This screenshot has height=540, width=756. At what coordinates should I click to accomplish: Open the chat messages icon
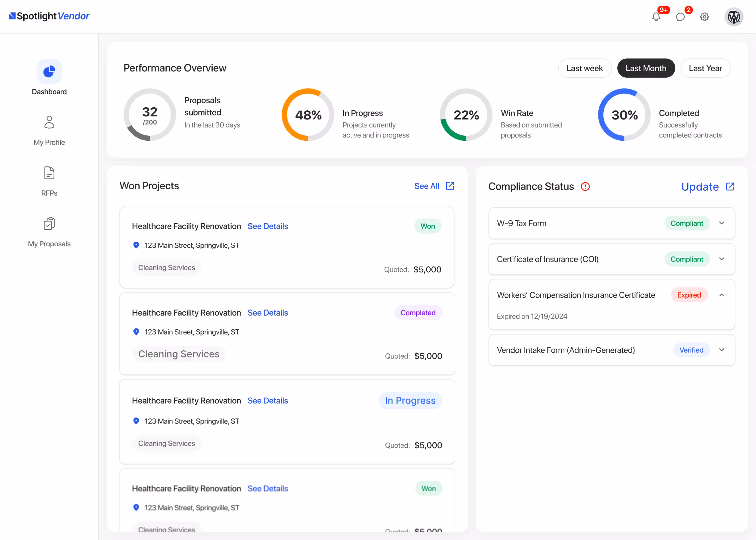pos(680,17)
